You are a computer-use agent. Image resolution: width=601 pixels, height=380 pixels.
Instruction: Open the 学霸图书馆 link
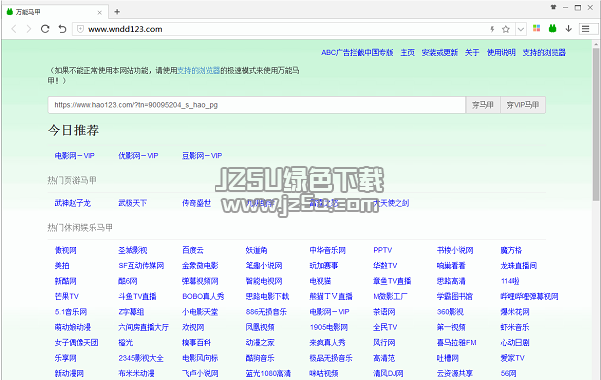click(455, 296)
